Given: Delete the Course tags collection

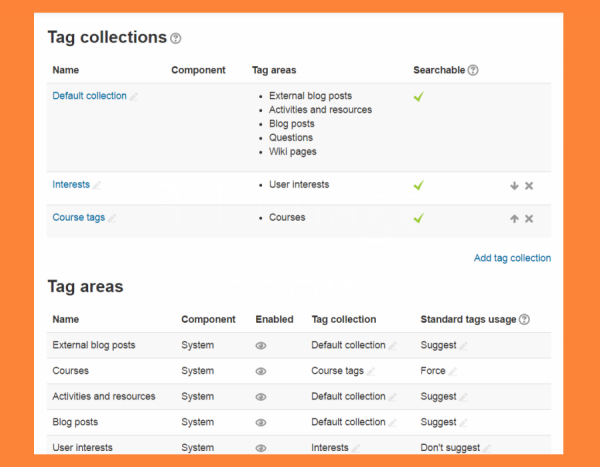Looking at the screenshot, I should pyautogui.click(x=529, y=219).
